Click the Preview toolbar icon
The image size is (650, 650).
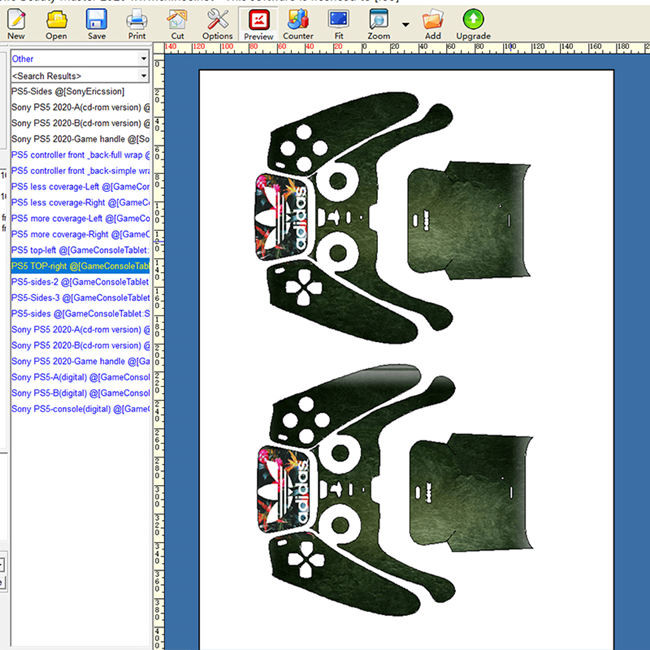(x=258, y=19)
